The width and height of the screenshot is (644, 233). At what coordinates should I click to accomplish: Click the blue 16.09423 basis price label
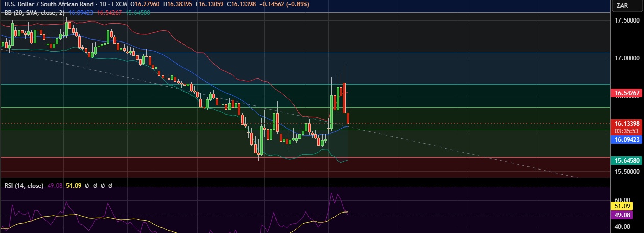point(626,139)
